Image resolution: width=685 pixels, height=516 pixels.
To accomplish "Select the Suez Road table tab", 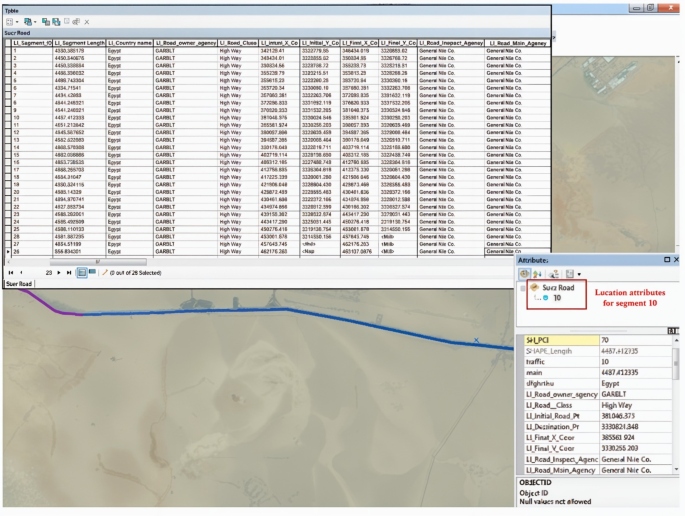I will click(x=20, y=284).
